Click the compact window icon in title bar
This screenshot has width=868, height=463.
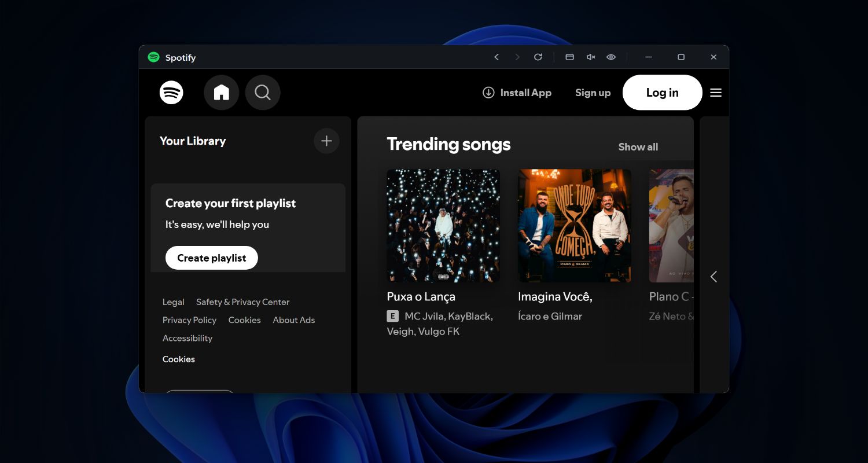point(569,57)
